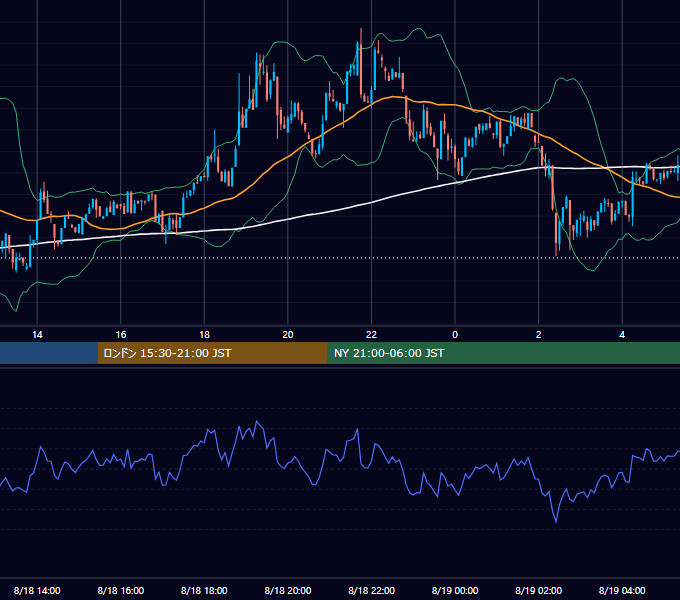This screenshot has height=600, width=680.
Task: Click the London 15:30-21:00 JST session bar
Action: 212,353
